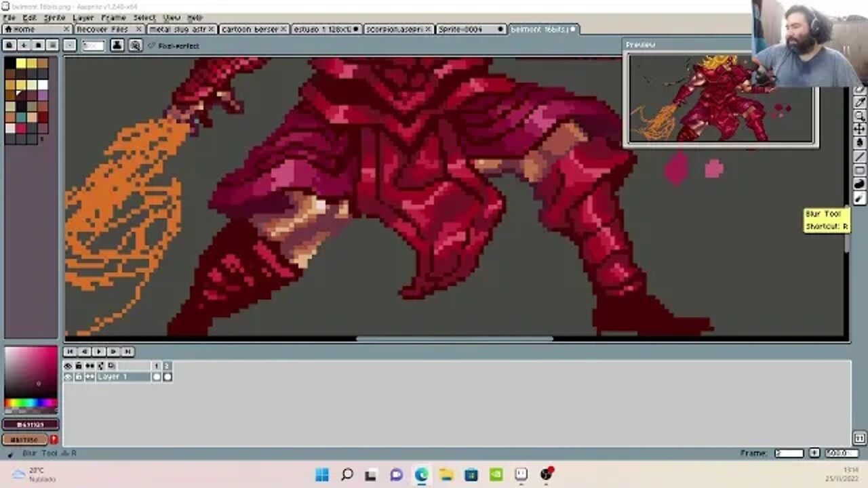868x488 pixels.
Task: Open the ink type dropdown
Action: [x=117, y=45]
